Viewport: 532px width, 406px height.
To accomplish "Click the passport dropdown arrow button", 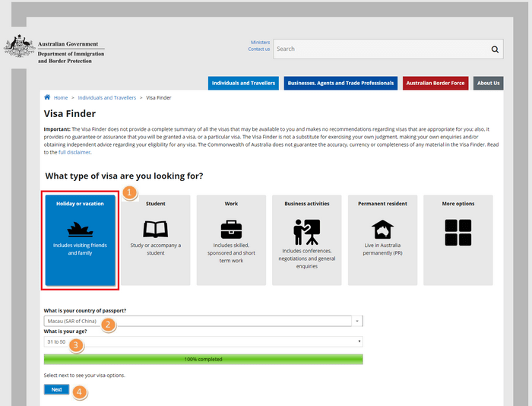I will click(357, 321).
